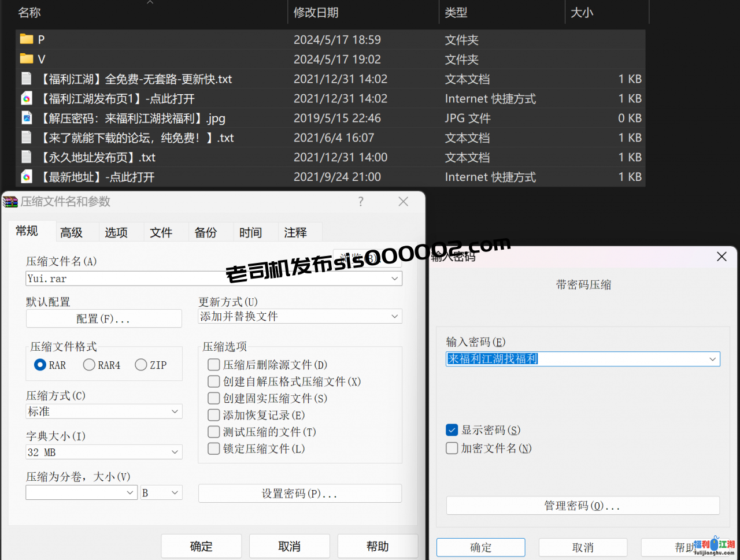Switch to the 文件 tab

pos(161,232)
